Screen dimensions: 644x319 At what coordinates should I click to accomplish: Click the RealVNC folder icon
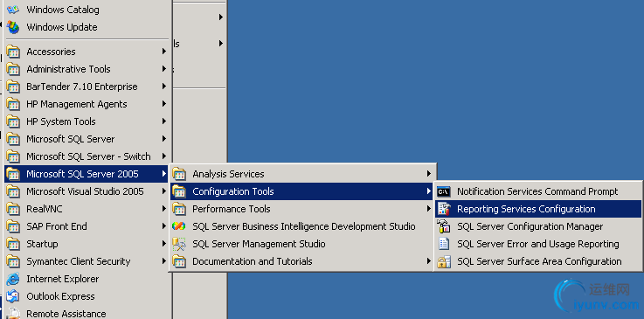13,209
